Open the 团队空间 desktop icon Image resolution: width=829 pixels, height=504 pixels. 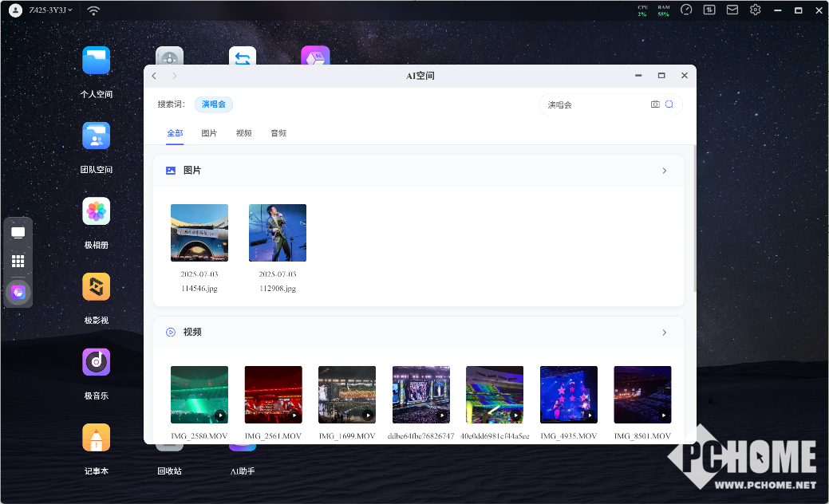(x=96, y=136)
